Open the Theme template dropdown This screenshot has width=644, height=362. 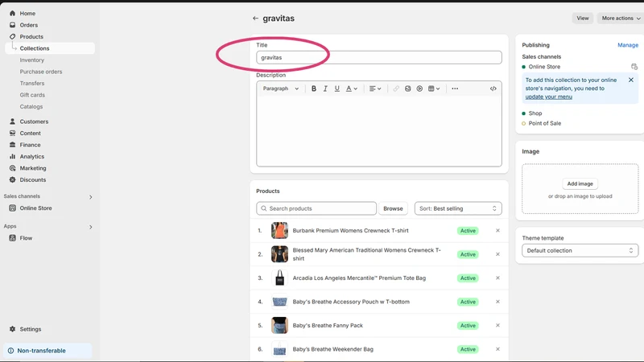(580, 250)
